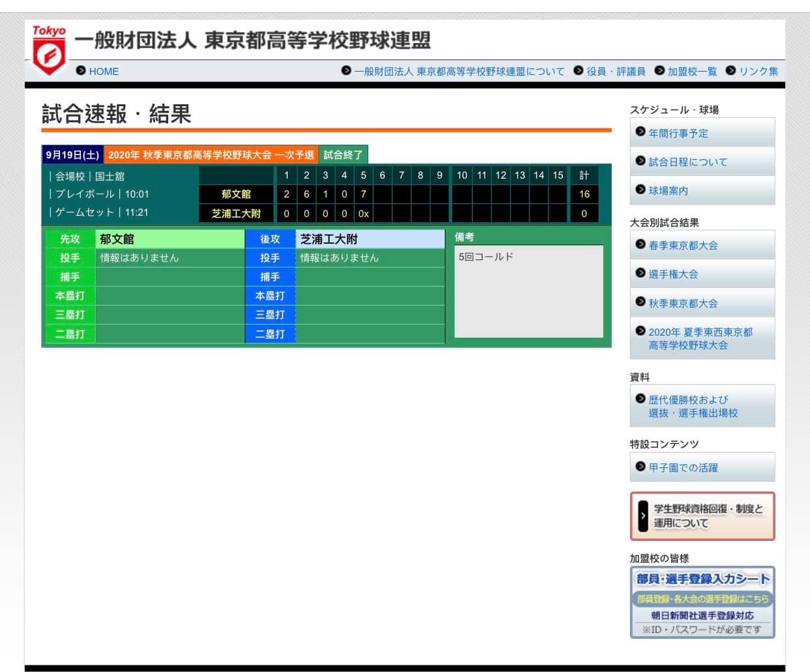Viewport: 810px width, 672px height.
Task: Click 郁文館 name in 先攻 row
Action: [117, 239]
